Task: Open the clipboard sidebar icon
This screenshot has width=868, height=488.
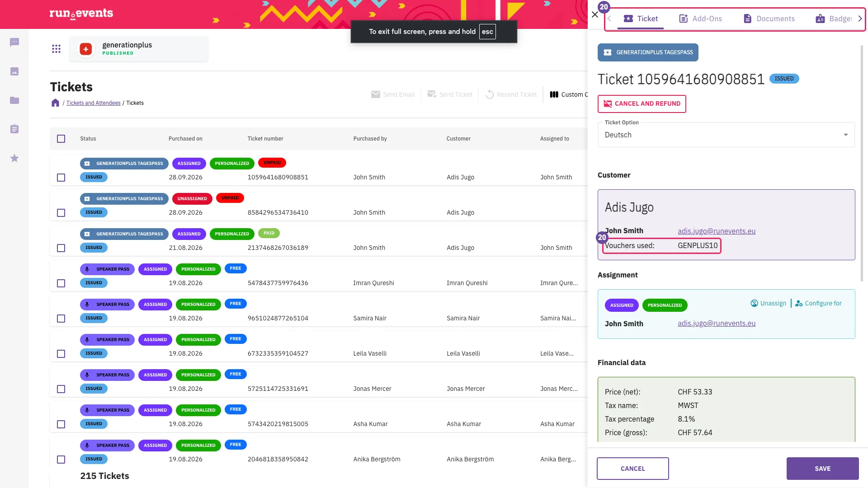Action: [x=14, y=129]
